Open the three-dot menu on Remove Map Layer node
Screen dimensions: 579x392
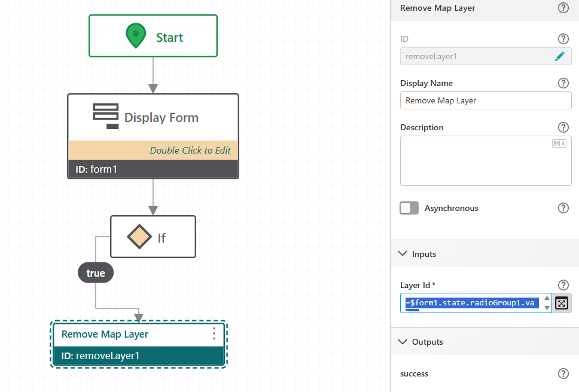point(214,333)
